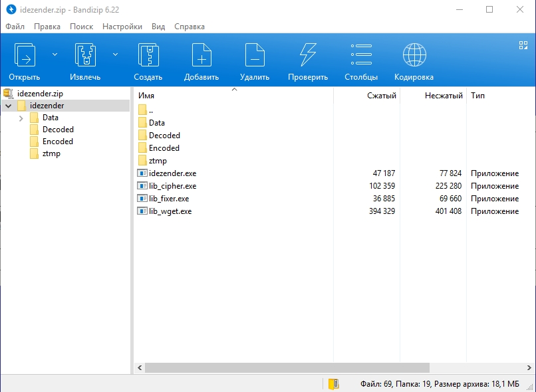536x392 pixels.
Task: Click uncompressed size 69 660
Action: [450, 199]
